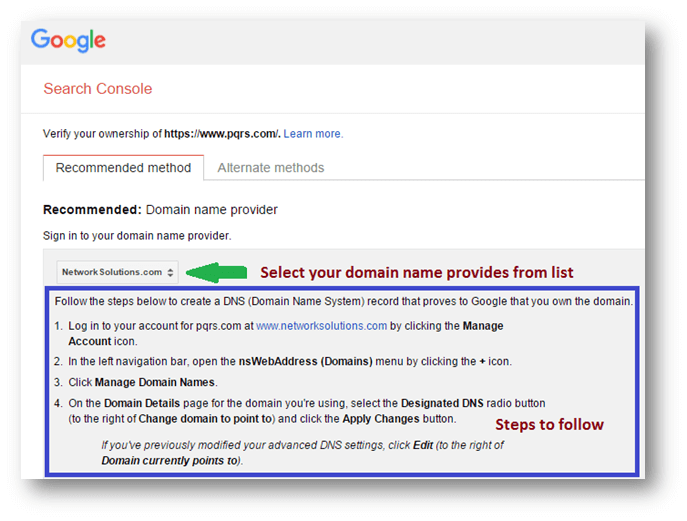The width and height of the screenshot is (687, 521).
Task: Click the 'nsWebAddress (Domains)' step text
Action: (305, 362)
